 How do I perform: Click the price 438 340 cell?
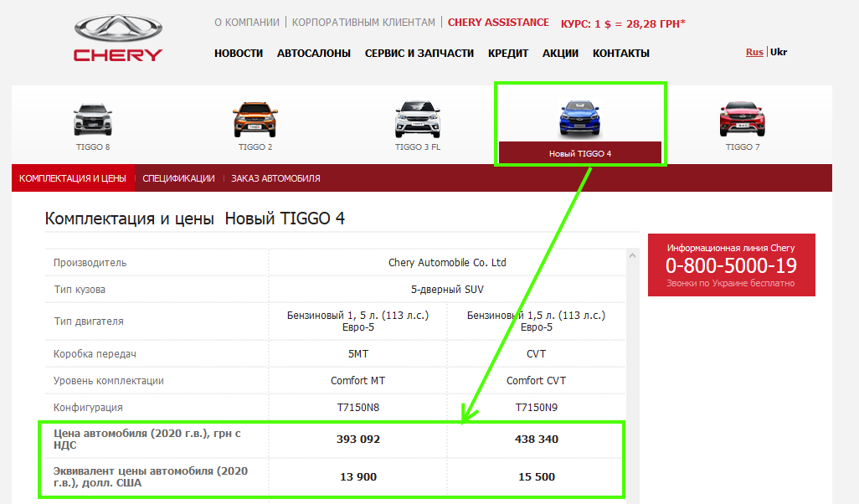[537, 439]
